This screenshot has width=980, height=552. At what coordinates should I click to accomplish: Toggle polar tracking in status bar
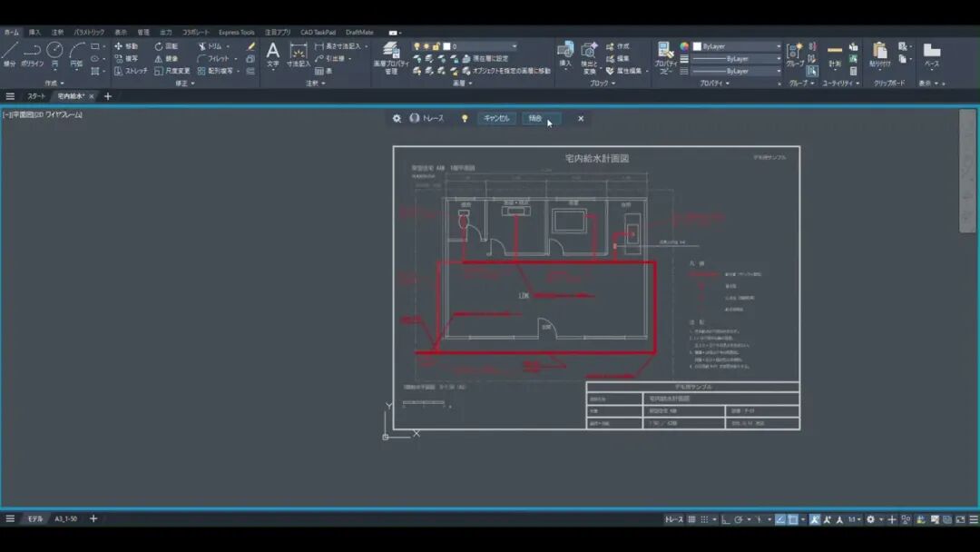(738, 519)
